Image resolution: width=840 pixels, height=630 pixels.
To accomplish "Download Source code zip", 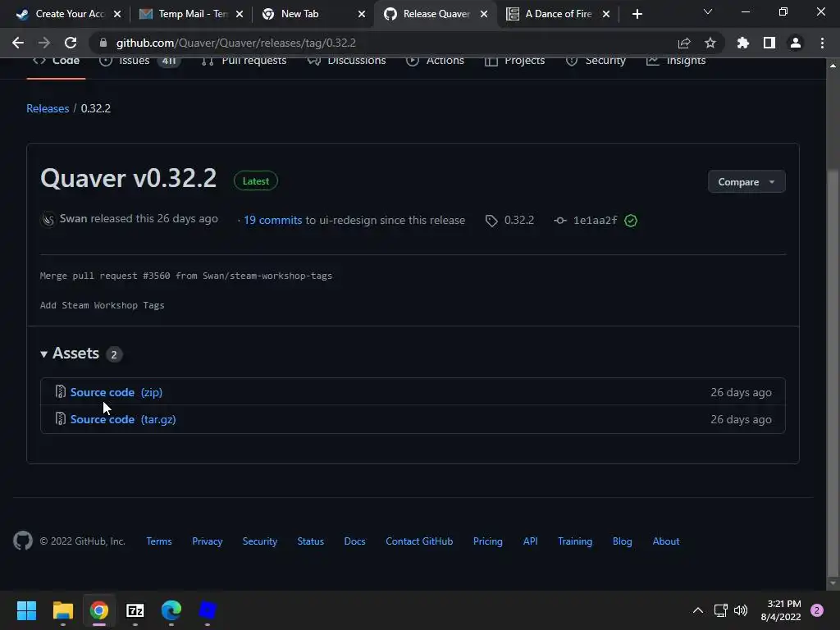I will tap(116, 392).
